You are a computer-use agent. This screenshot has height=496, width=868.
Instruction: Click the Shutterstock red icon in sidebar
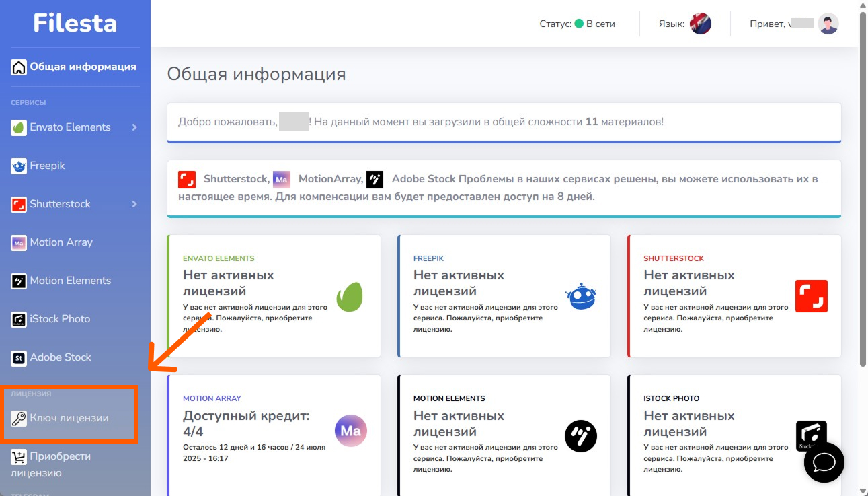coord(19,204)
